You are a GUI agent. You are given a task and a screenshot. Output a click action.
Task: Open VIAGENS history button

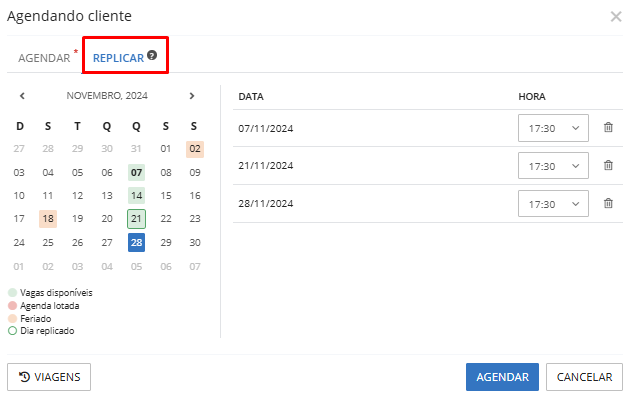(49, 377)
